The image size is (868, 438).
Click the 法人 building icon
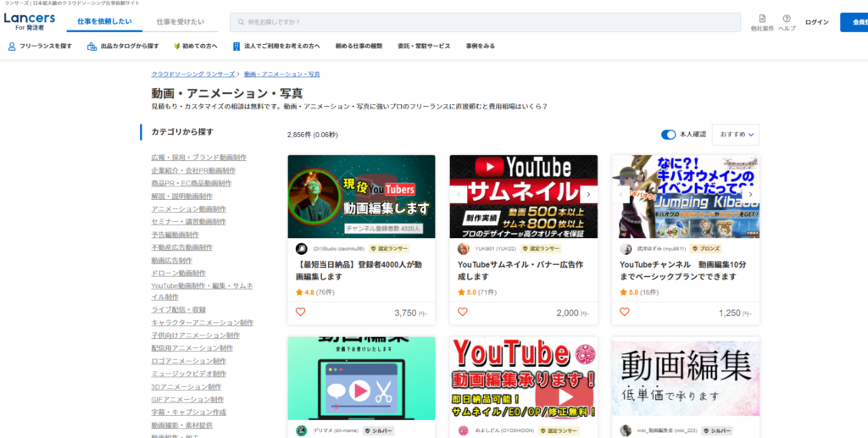[236, 47]
